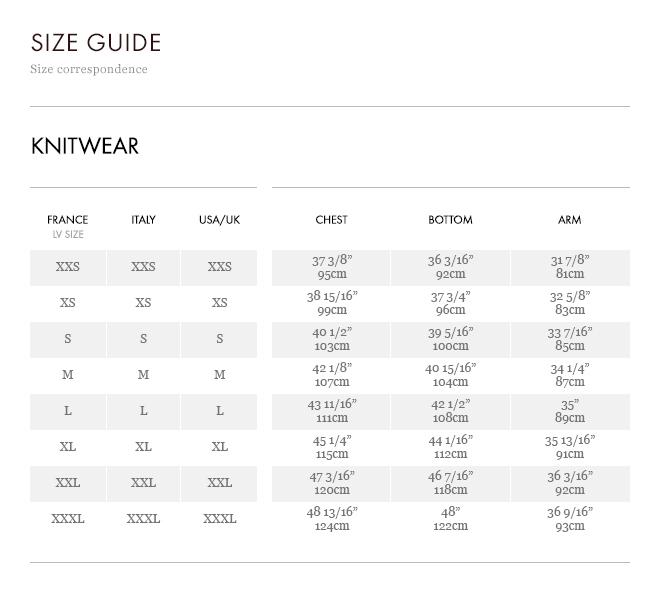
Task: Click the 81cm arm measurement cell
Action: pyautogui.click(x=570, y=268)
